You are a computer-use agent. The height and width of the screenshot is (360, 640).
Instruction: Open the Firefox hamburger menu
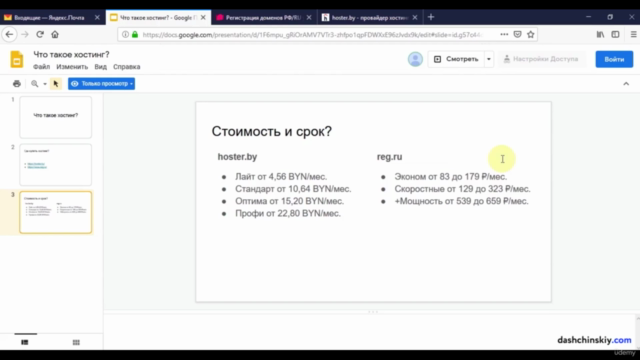tap(633, 35)
